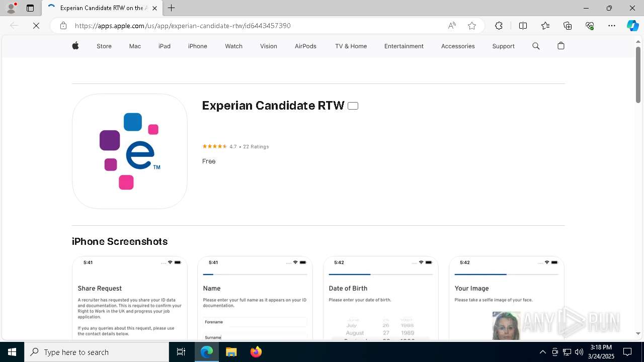The height and width of the screenshot is (362, 644).
Task: Open the browser profile icon
Action: (11, 8)
